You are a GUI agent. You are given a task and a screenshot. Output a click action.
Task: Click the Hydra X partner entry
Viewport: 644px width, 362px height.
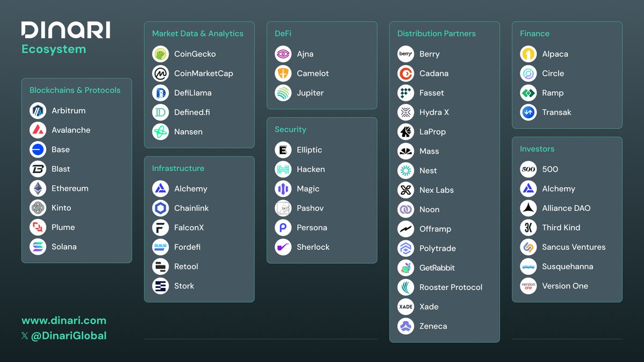(x=427, y=112)
